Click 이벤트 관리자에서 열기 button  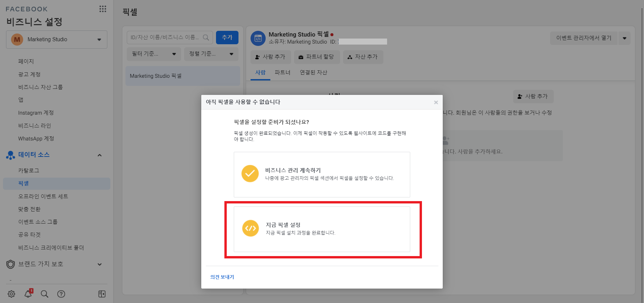click(584, 38)
